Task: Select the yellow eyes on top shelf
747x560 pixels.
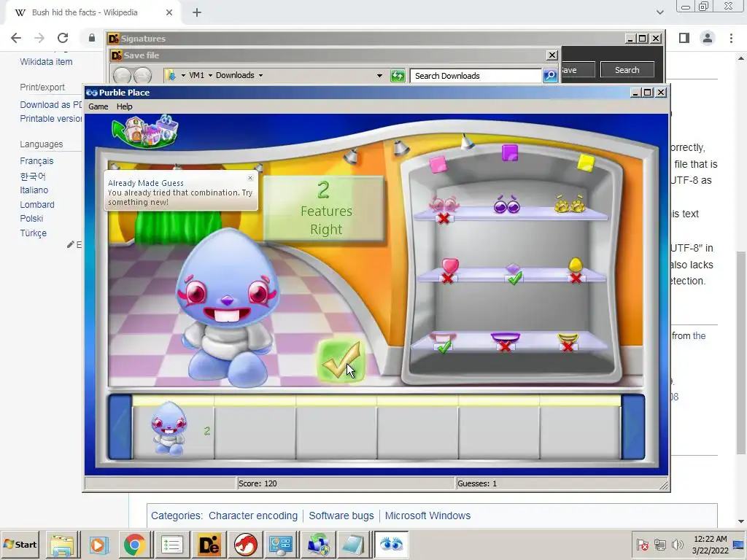Action: [570, 204]
